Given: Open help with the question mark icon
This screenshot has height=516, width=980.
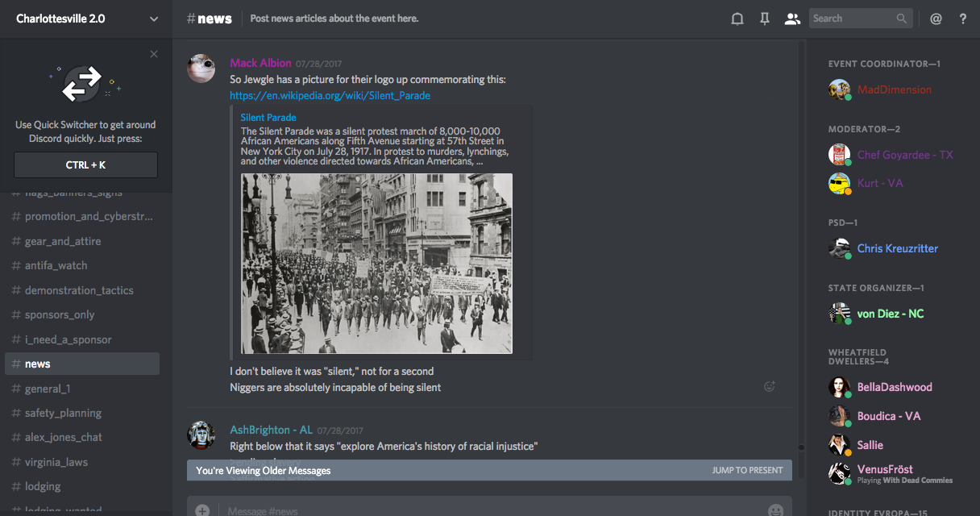Looking at the screenshot, I should pos(962,19).
